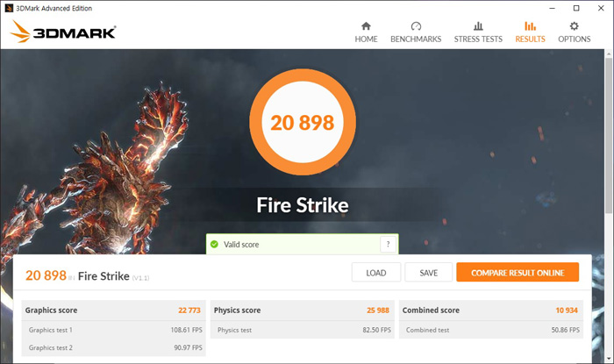Open the OPTIONS tab

click(574, 32)
